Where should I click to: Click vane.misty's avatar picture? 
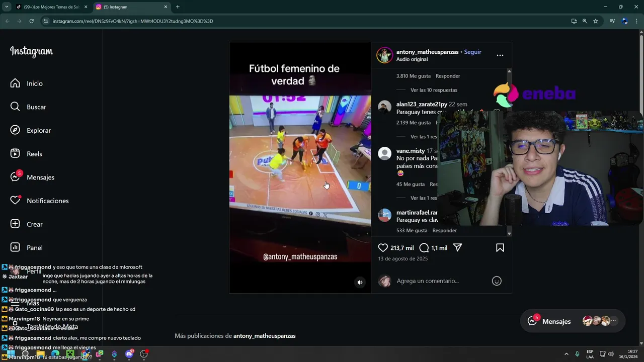click(385, 153)
